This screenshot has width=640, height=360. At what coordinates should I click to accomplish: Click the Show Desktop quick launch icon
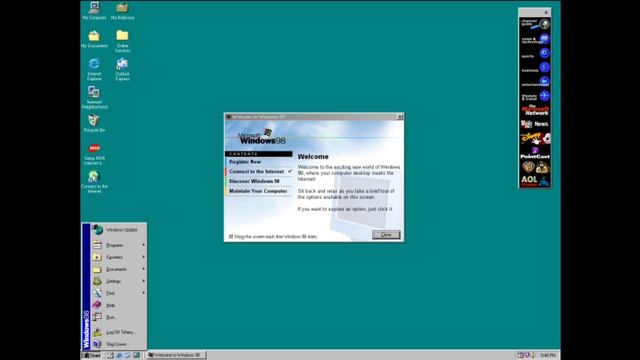pyautogui.click(x=110, y=355)
